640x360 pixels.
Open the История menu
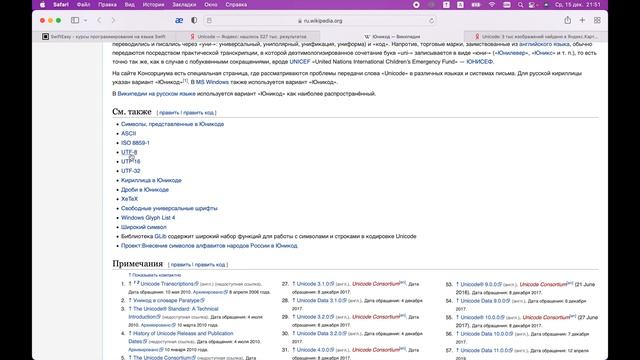[153, 5]
